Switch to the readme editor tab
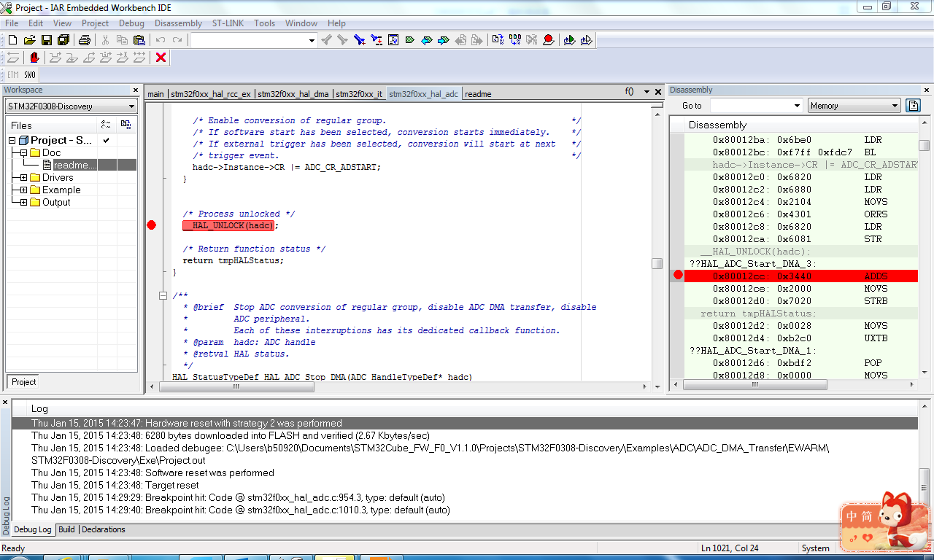 478,94
